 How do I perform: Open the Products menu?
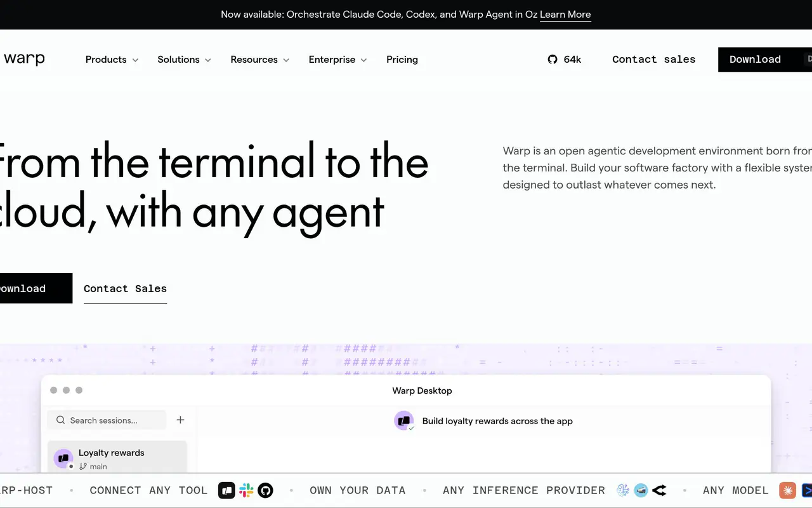(112, 59)
